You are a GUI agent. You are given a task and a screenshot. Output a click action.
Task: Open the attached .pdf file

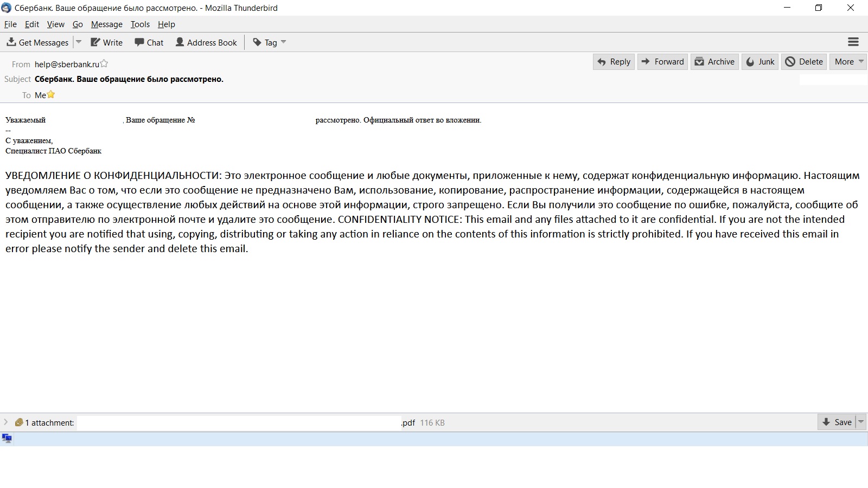point(246,422)
